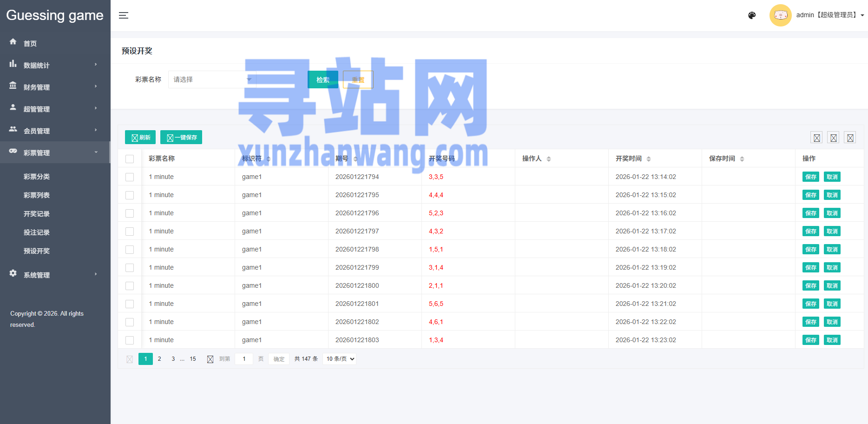Click the gear icon for 系统管理
Screen dimensions: 868x424
[x=13, y=273]
